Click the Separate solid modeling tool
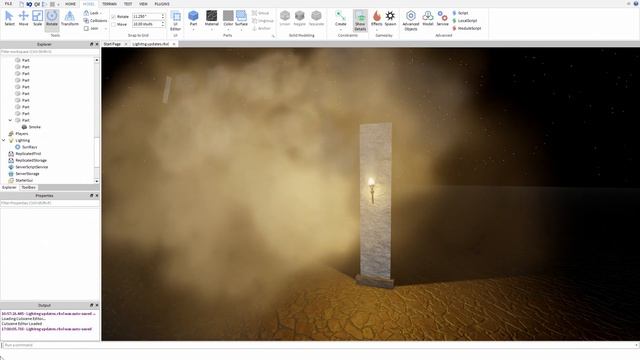This screenshot has height=360, width=640. click(x=316, y=18)
